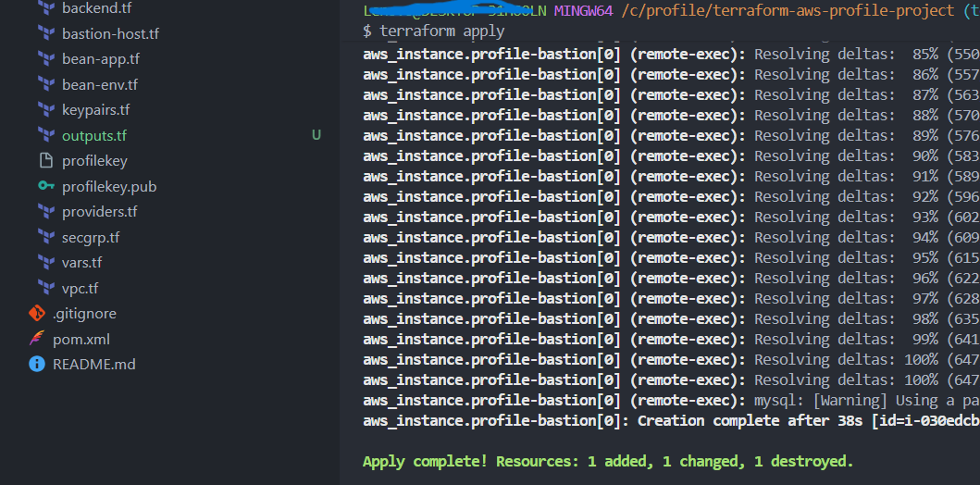This screenshot has width=980, height=485.
Task: Open pom.xml file
Action: pos(81,340)
